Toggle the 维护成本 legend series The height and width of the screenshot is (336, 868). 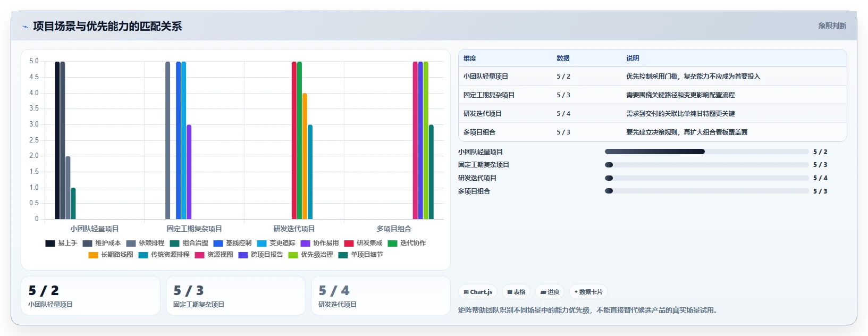pos(102,243)
